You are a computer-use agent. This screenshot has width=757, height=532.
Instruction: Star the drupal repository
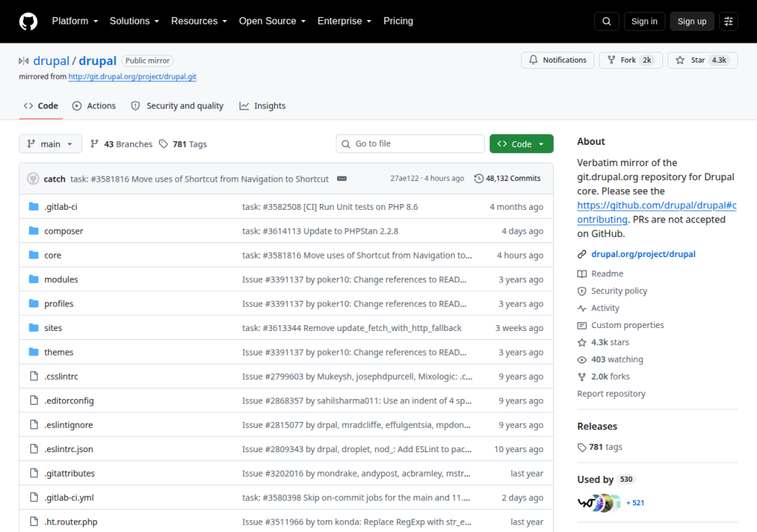(x=702, y=60)
